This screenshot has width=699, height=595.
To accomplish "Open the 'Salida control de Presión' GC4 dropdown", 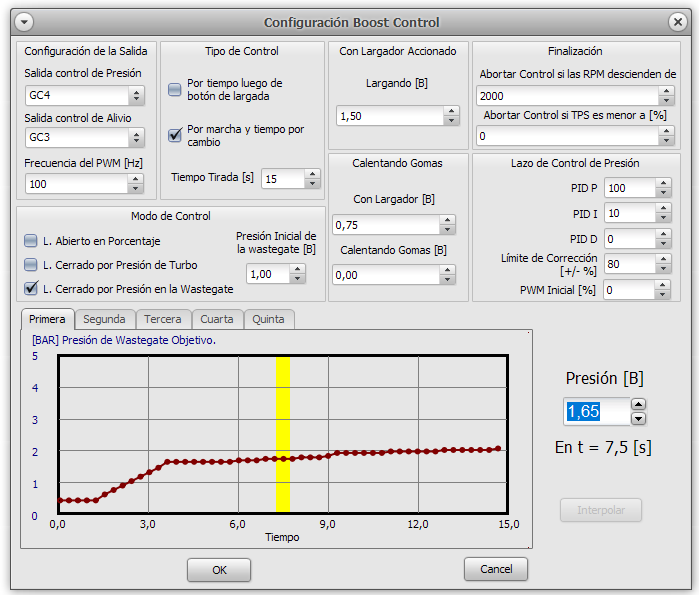I will pos(85,95).
